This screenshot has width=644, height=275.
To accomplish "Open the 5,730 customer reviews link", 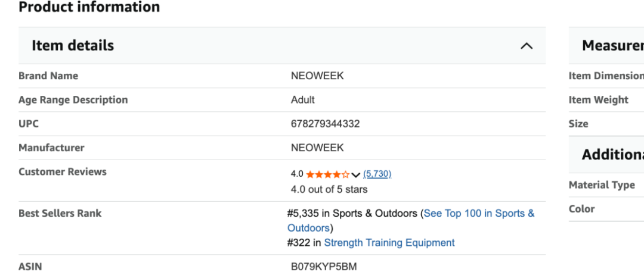I will coord(377,174).
